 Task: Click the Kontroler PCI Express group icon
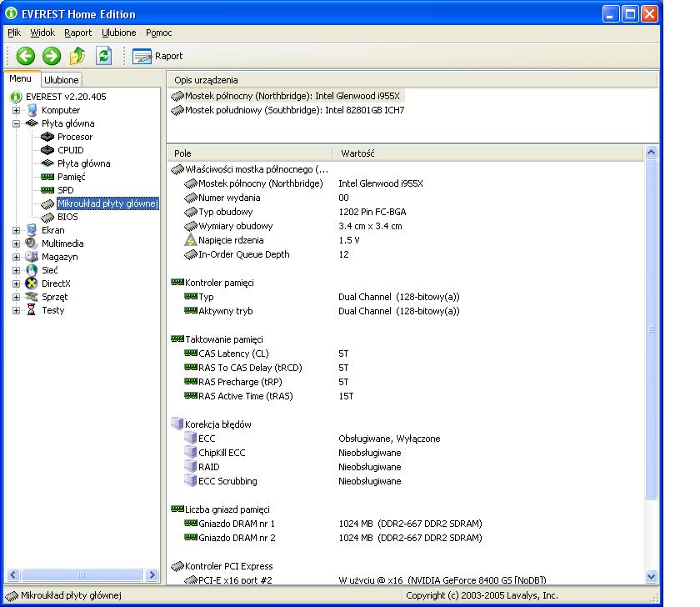point(177,566)
